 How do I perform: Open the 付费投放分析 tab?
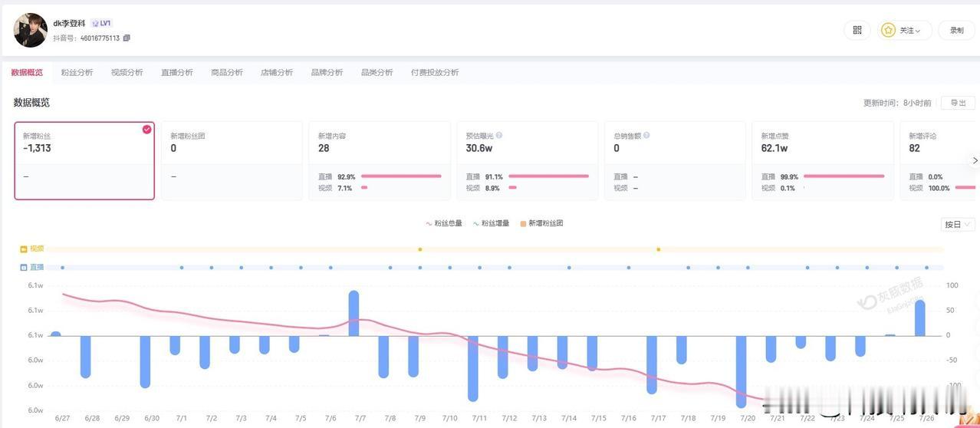[x=435, y=72]
